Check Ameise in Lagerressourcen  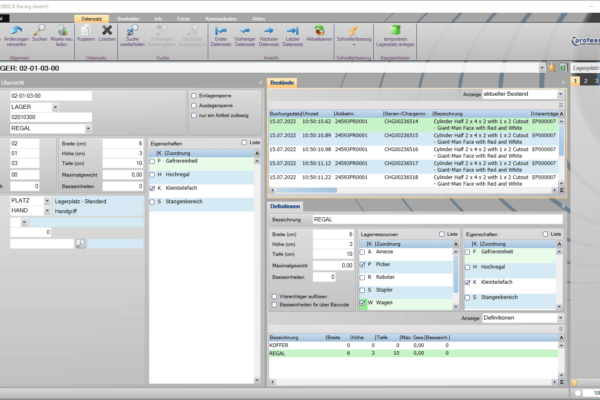coord(362,252)
